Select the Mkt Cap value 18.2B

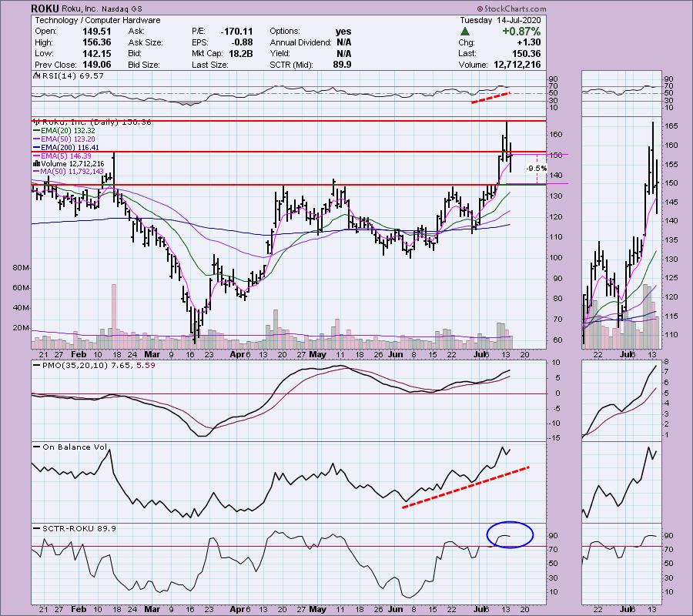pyautogui.click(x=240, y=53)
